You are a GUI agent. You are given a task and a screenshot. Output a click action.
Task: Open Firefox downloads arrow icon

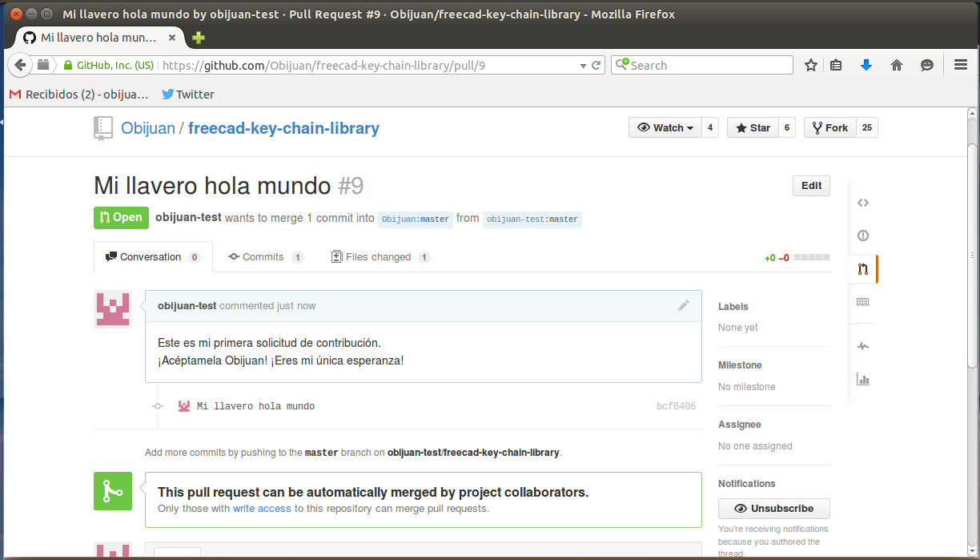(x=866, y=66)
